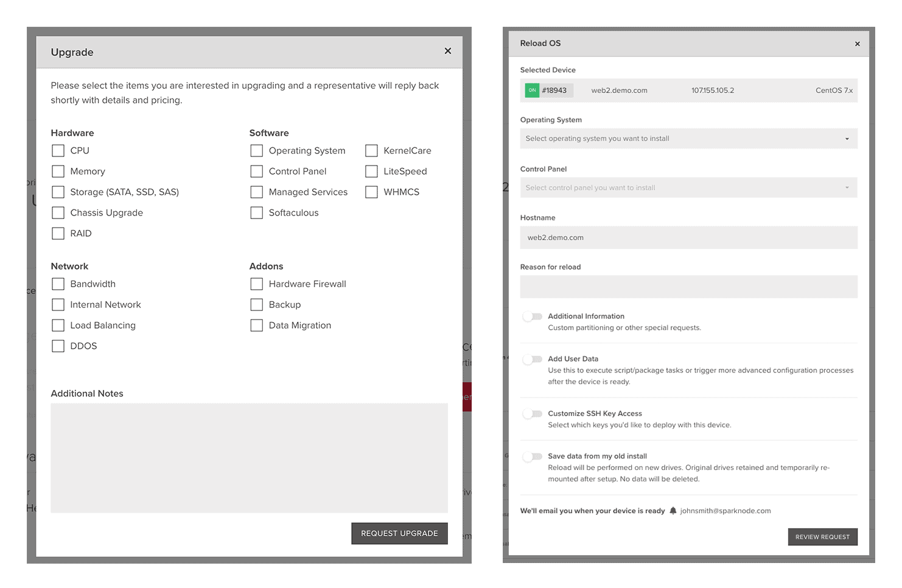Close the Reload OS dialog
The height and width of the screenshot is (588, 902).
[857, 44]
